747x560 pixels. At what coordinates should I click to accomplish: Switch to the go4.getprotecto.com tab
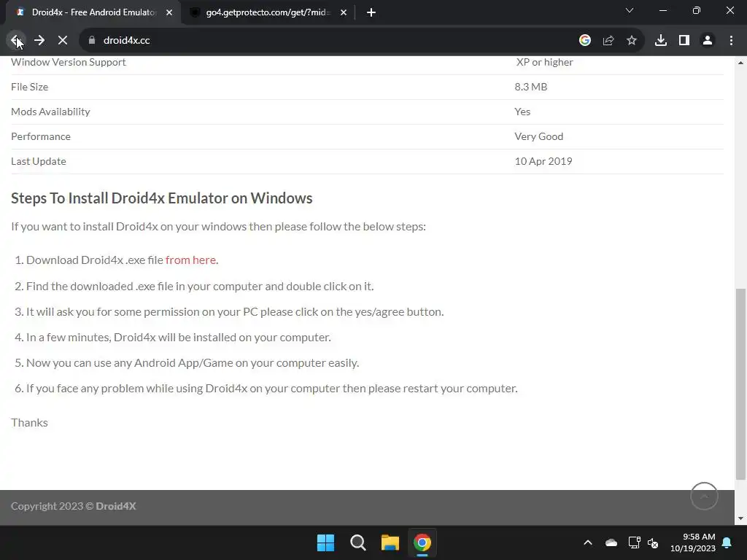point(267,12)
